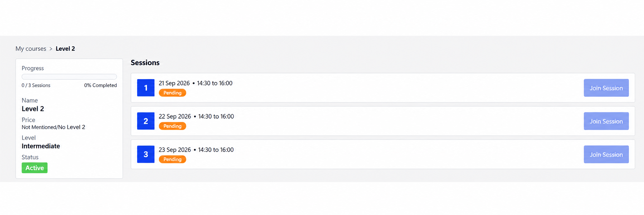The image size is (644, 215).
Task: Click the Pending badge on session 3
Action: (x=172, y=159)
